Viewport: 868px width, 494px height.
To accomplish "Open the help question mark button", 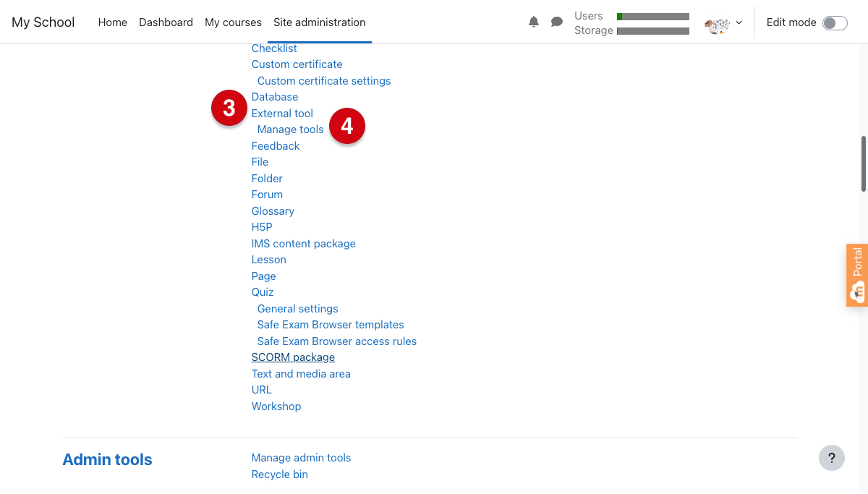I will coord(832,457).
